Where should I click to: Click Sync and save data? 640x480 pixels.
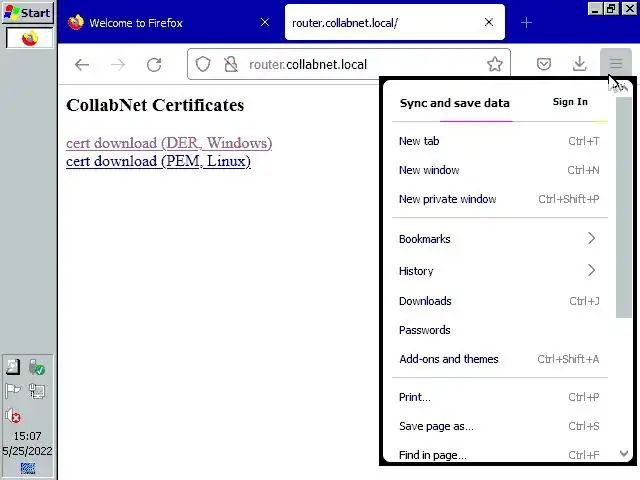pyautogui.click(x=455, y=103)
